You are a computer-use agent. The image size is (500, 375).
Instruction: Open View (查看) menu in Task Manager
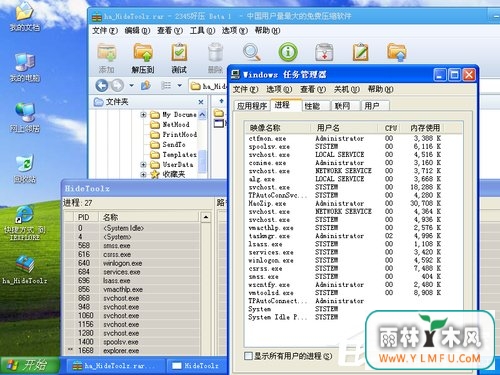[313, 89]
